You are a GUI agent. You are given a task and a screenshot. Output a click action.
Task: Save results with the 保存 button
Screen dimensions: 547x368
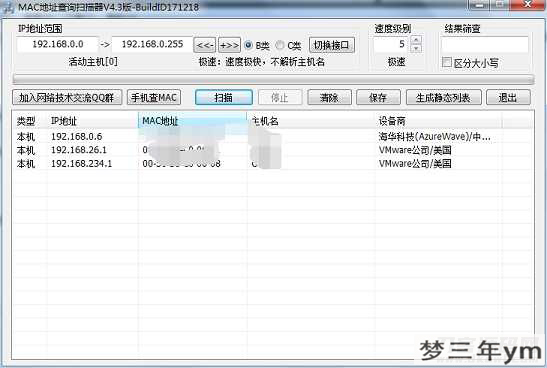tap(378, 97)
